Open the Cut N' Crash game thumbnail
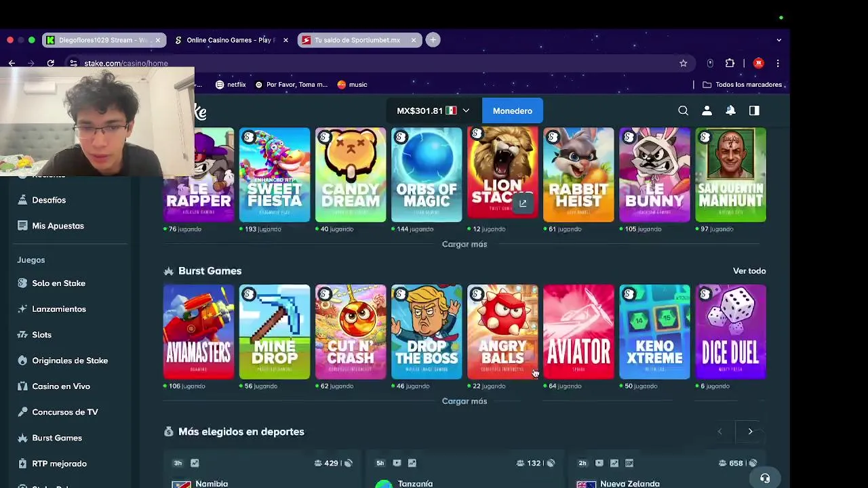Screen dimensions: 868x488 coord(351,332)
